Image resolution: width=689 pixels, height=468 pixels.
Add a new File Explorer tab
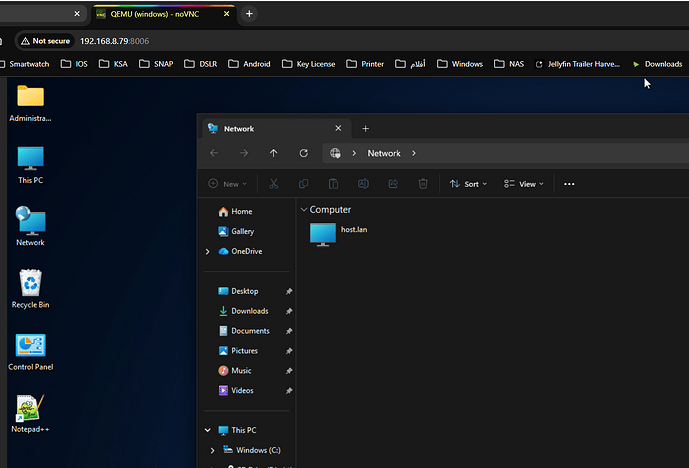click(x=365, y=129)
